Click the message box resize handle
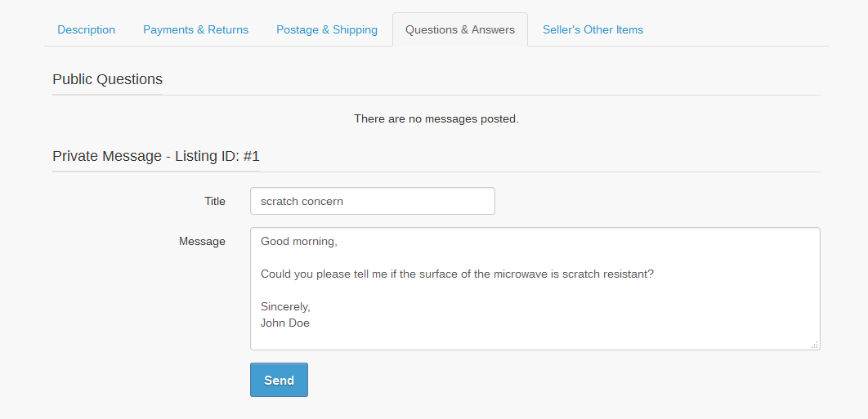The width and height of the screenshot is (868, 419). [x=814, y=345]
